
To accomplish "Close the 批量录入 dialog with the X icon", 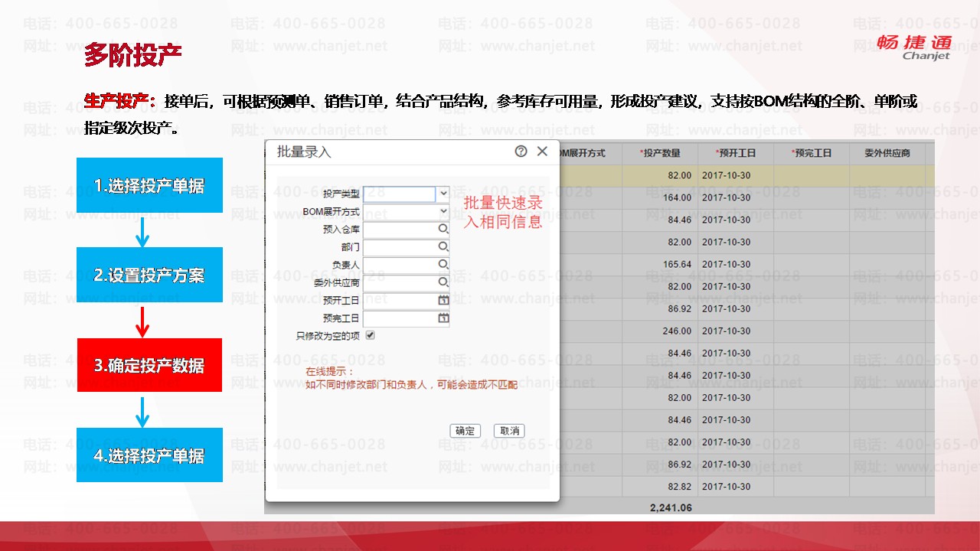I will [542, 152].
